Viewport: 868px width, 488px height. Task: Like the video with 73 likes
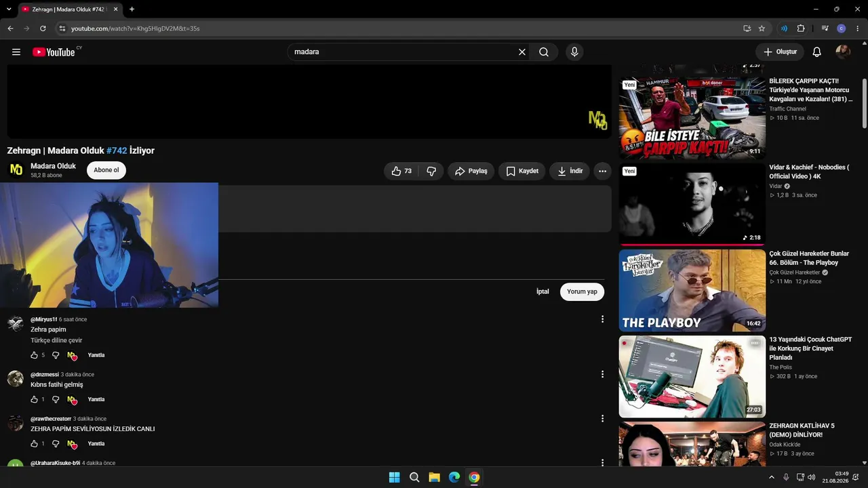tap(401, 171)
